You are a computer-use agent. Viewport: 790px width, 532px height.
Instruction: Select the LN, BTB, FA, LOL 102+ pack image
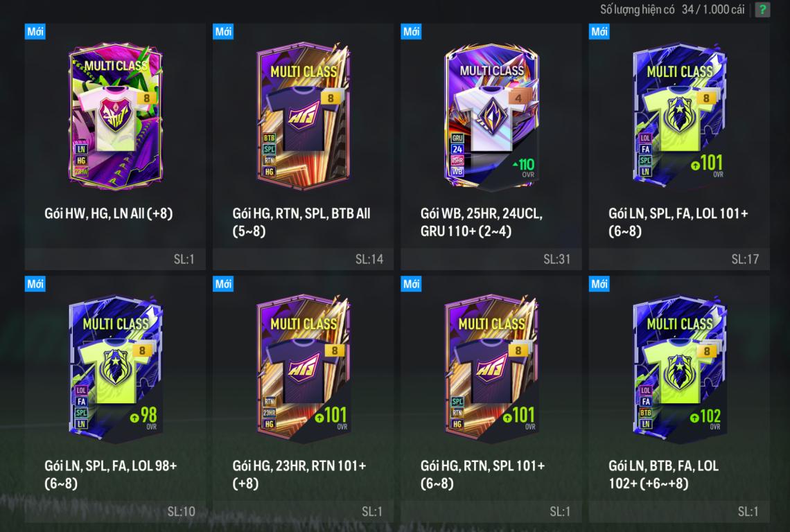click(679, 369)
